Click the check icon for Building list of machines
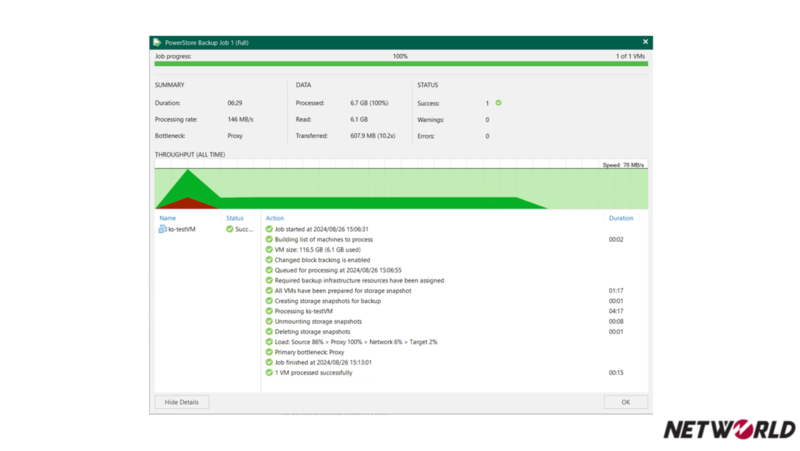Screen dimensions: 800x451 [x=269, y=239]
